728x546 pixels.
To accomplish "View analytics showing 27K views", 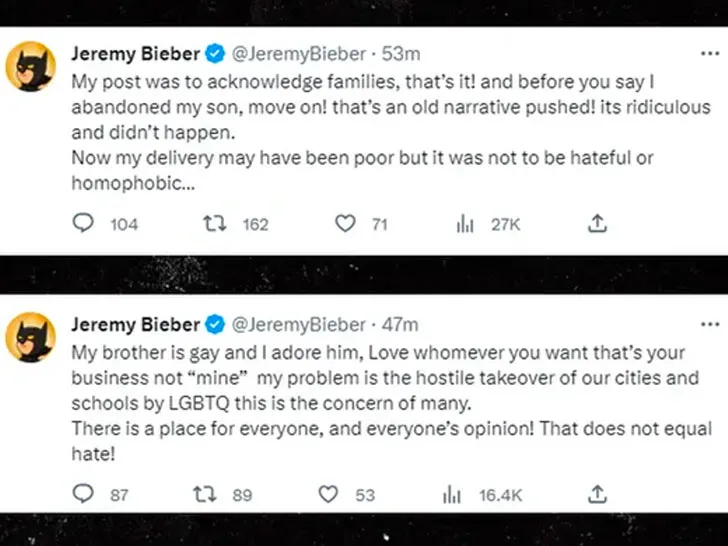I will click(465, 224).
